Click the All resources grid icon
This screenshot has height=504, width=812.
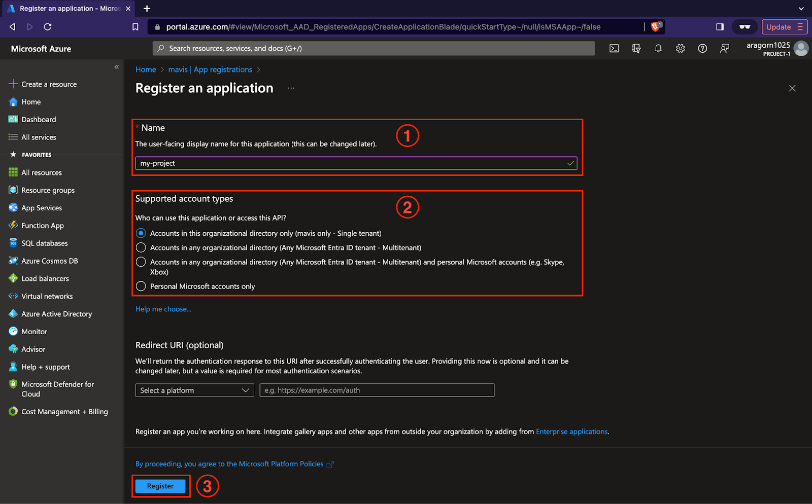[x=13, y=172]
